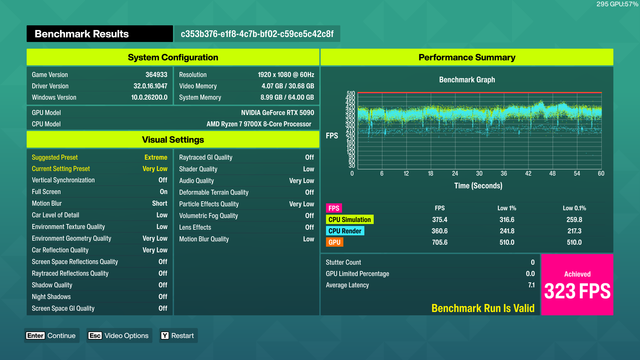The width and height of the screenshot is (640, 360).
Task: Click Resolution value 1920 x 1080 @ 60Hz
Action: [286, 75]
